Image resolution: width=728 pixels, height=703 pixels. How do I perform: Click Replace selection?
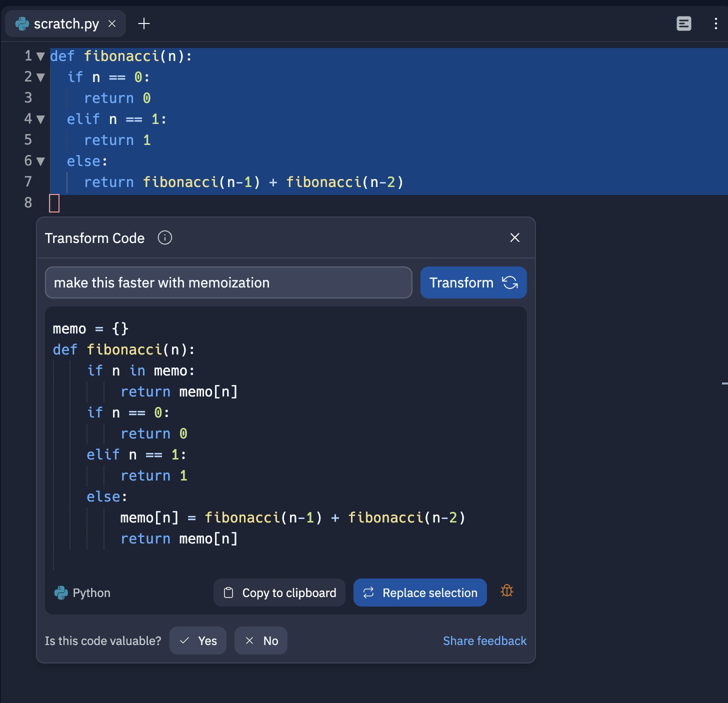[419, 592]
